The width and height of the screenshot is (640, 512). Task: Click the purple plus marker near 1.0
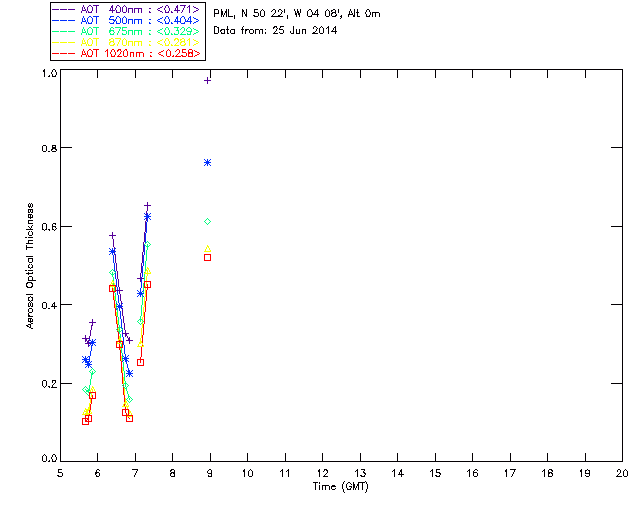208,80
